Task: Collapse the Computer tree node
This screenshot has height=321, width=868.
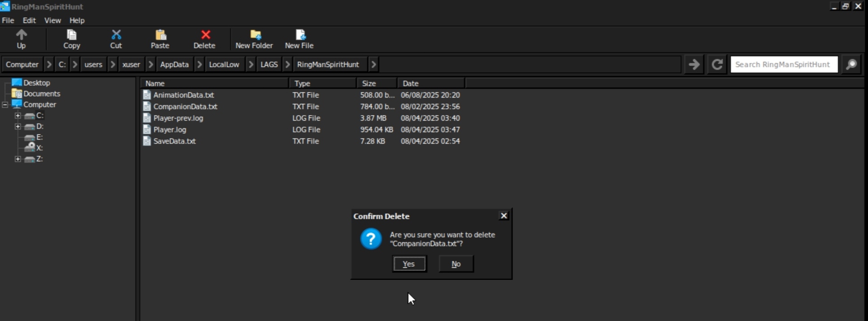Action: pos(5,105)
